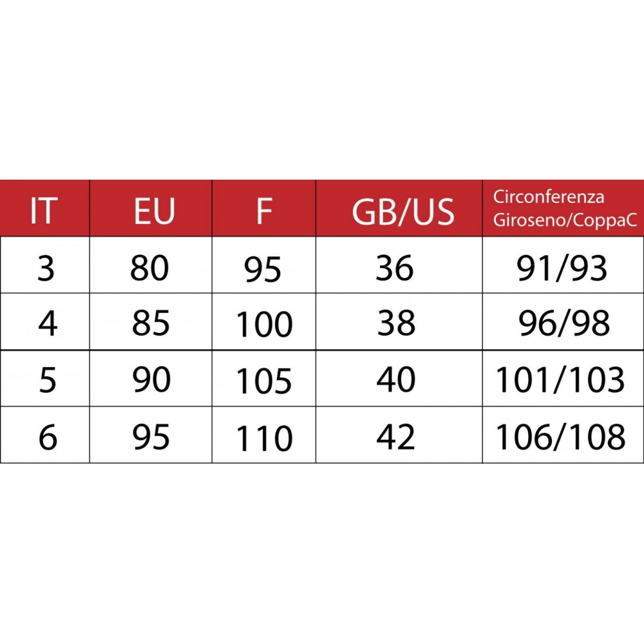Select EU size 85 cell
Image resolution: width=644 pixels, height=644 pixels.
click(x=151, y=323)
